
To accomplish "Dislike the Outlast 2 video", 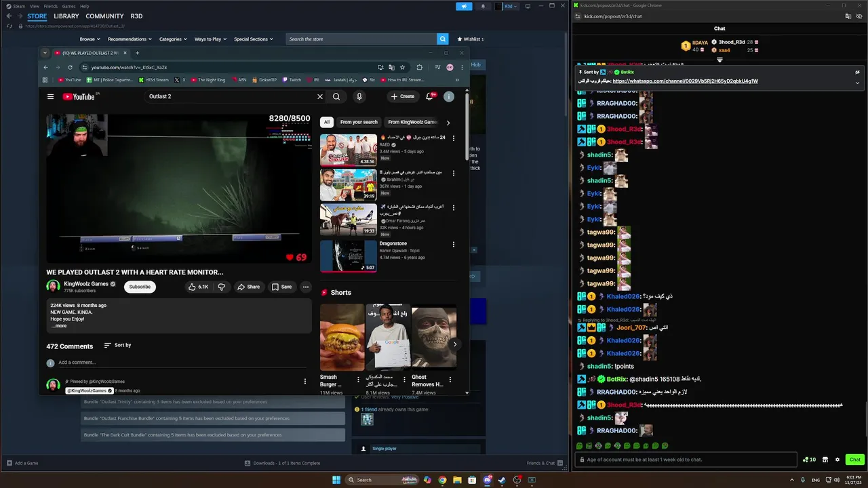I will pyautogui.click(x=222, y=287).
